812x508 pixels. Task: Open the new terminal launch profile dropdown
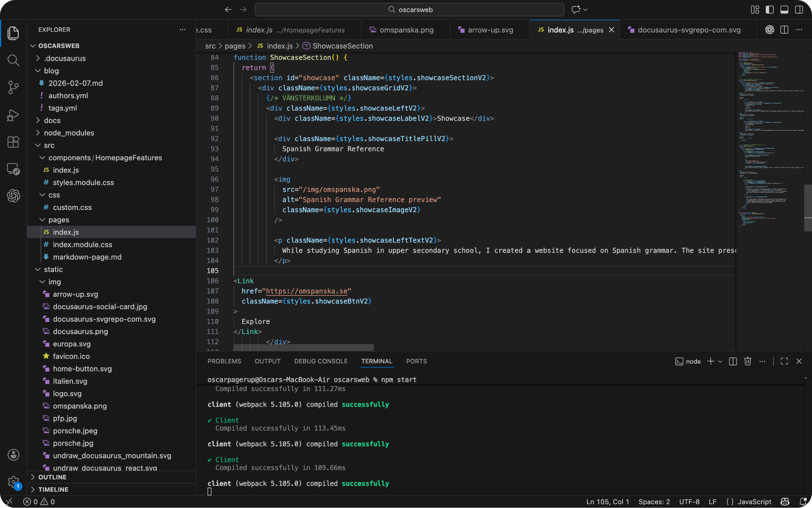point(720,361)
